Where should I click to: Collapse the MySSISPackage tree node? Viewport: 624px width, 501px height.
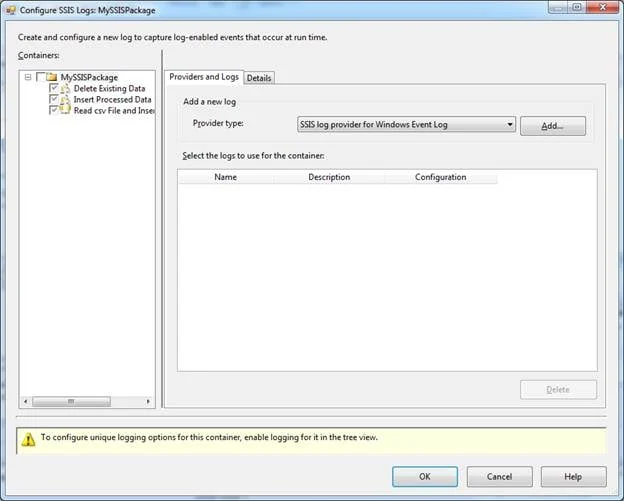click(28, 77)
